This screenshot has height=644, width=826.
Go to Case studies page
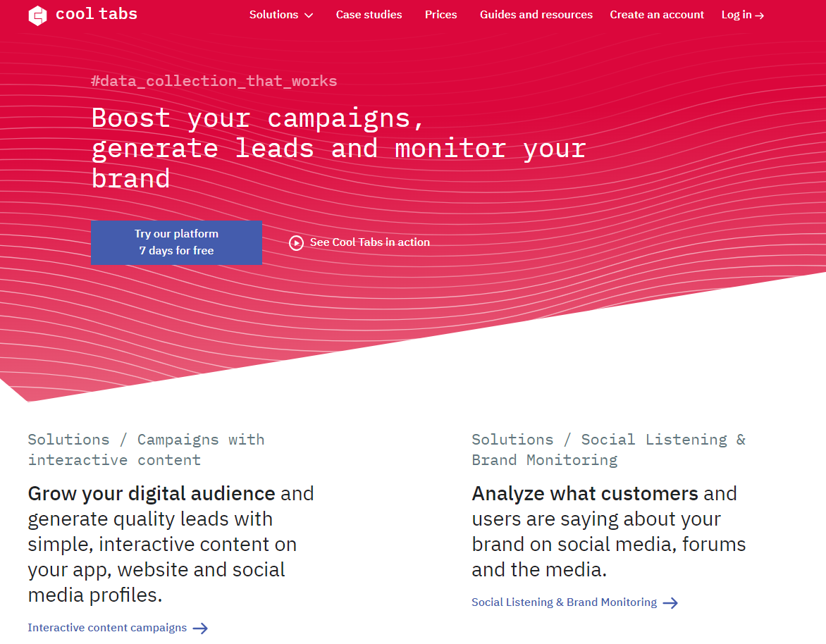click(369, 15)
